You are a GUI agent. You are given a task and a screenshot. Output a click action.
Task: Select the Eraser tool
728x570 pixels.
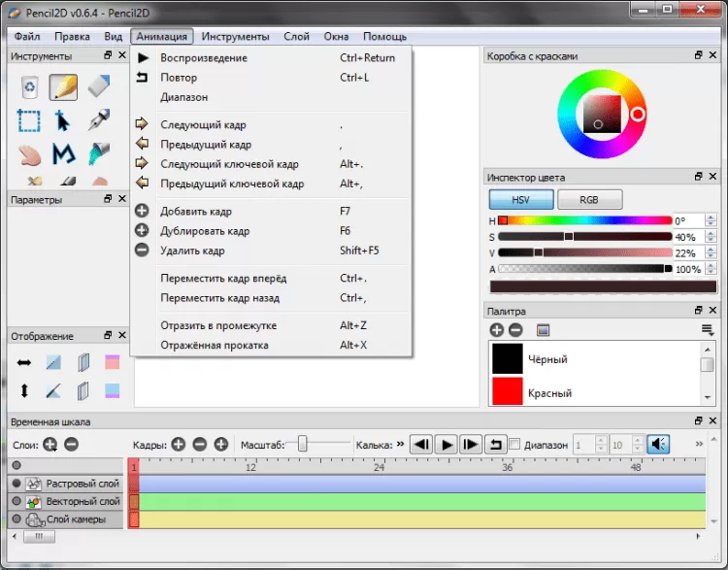coord(99,87)
